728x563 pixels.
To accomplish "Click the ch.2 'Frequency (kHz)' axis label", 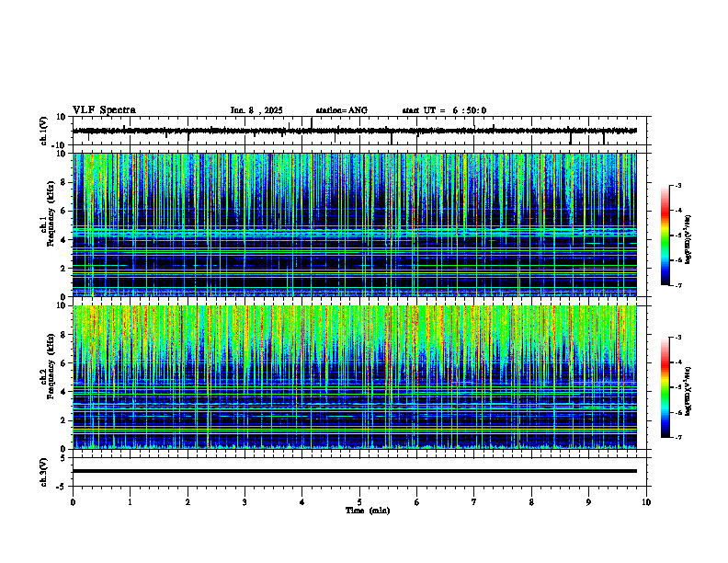I will pyautogui.click(x=51, y=366).
